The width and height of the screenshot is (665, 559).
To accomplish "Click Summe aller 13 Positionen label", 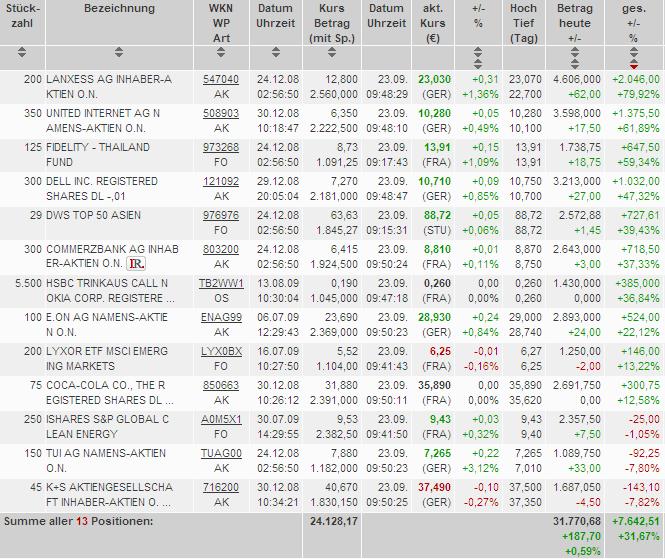I will [78, 521].
